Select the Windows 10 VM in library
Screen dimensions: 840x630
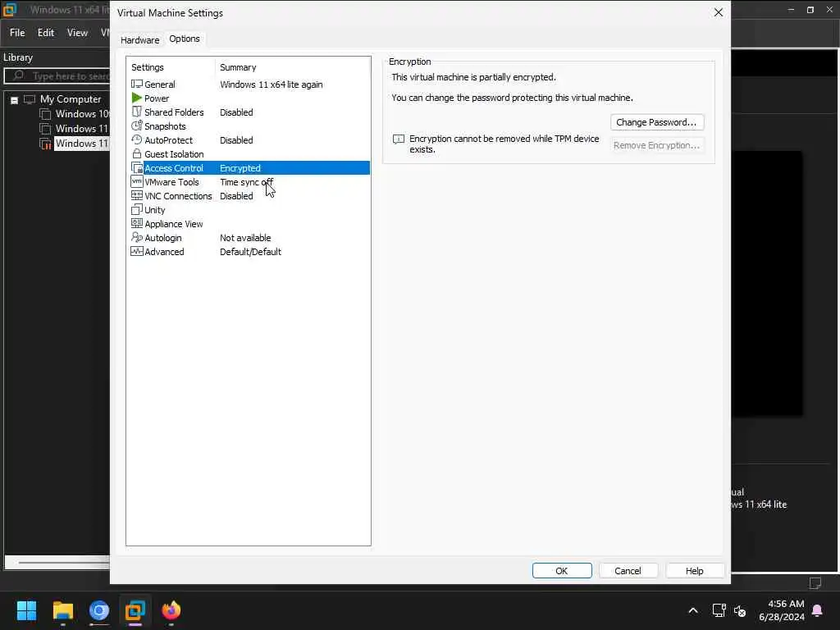(x=82, y=113)
